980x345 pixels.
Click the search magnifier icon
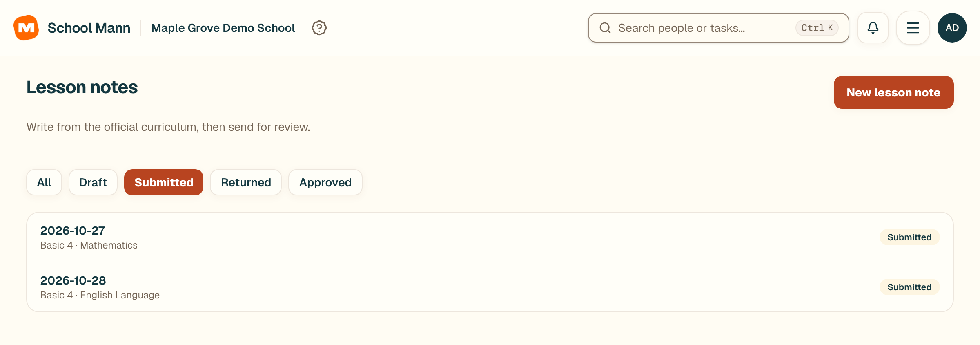coord(605,28)
